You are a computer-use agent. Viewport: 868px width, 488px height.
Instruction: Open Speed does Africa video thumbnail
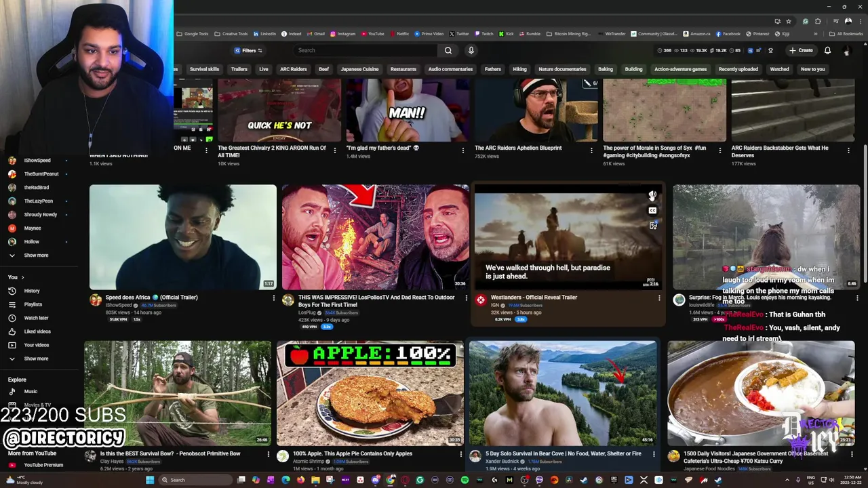tap(183, 237)
